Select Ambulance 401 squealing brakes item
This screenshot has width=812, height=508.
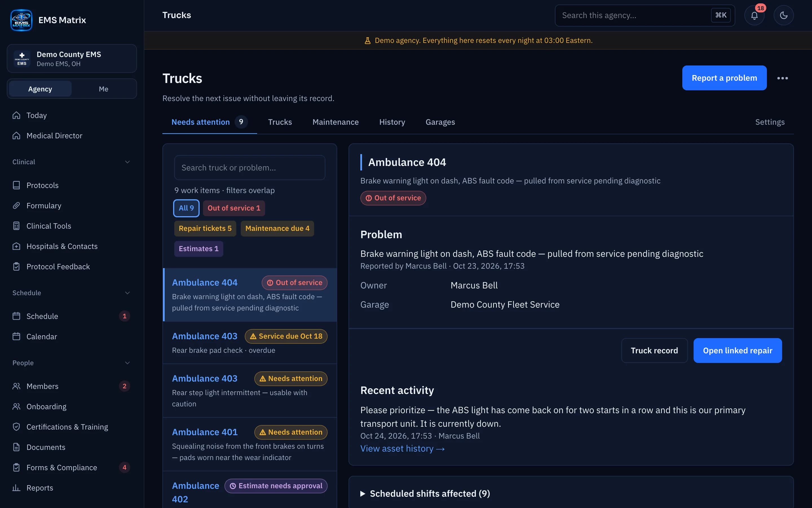tap(250, 444)
